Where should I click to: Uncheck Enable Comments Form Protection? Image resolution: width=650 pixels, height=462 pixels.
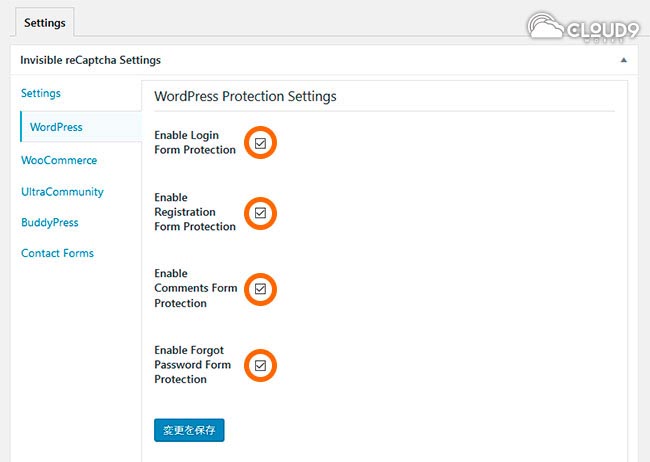tap(260, 289)
